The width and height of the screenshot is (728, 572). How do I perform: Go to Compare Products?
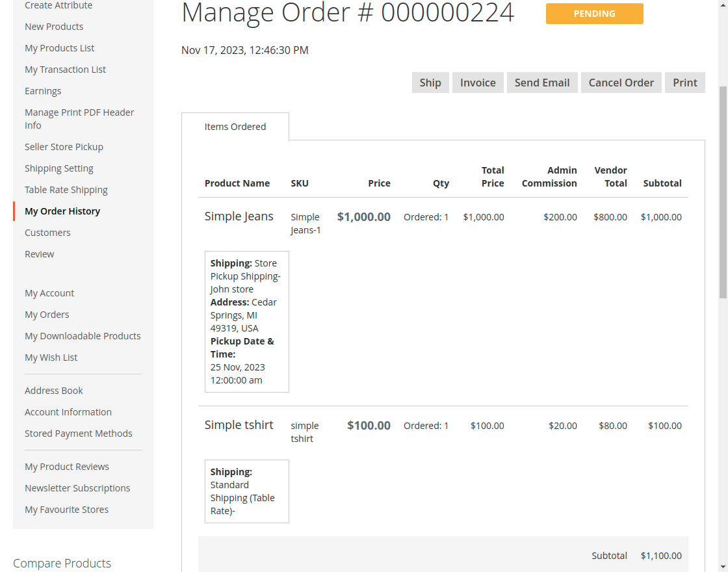tap(62, 563)
